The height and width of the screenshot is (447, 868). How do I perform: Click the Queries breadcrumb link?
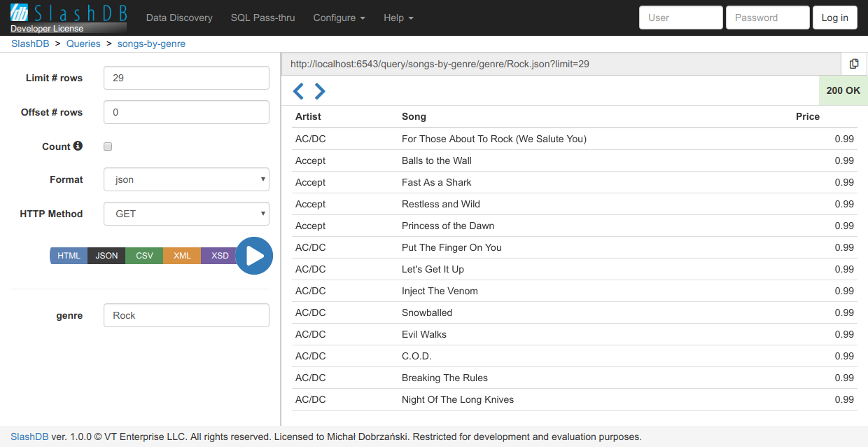83,43
